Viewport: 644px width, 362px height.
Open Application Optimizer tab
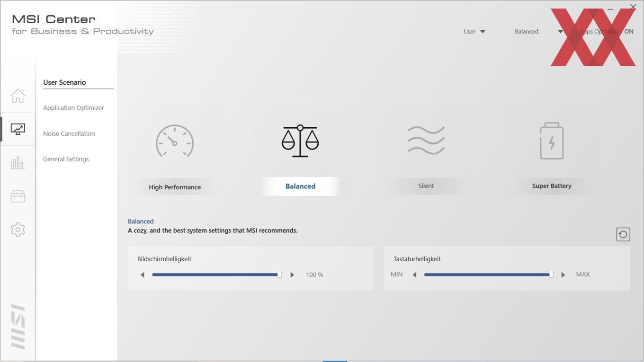coord(73,108)
